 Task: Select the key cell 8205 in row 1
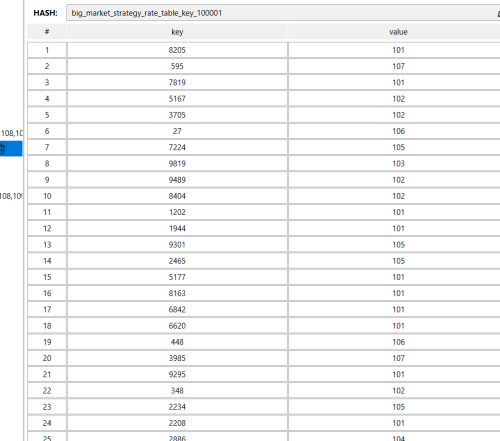point(177,50)
